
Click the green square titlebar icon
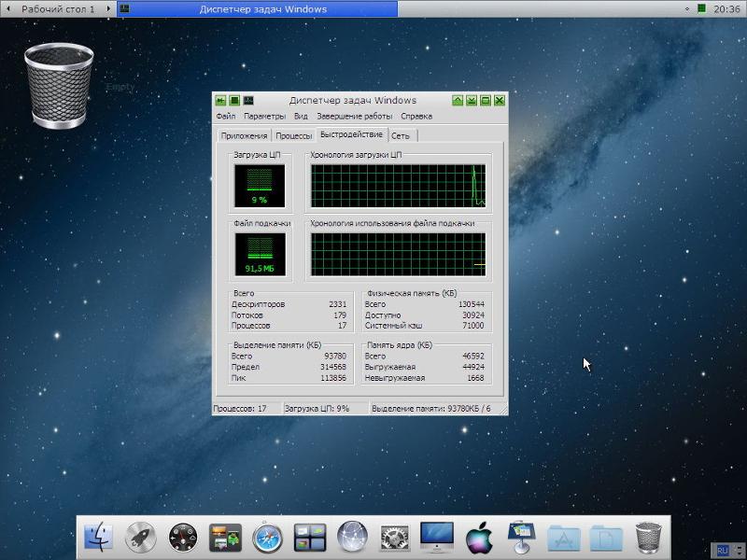pyautogui.click(x=234, y=101)
